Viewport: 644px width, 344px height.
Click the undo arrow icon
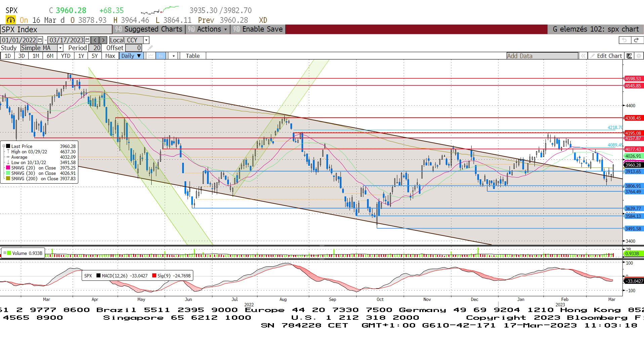tap(625, 40)
